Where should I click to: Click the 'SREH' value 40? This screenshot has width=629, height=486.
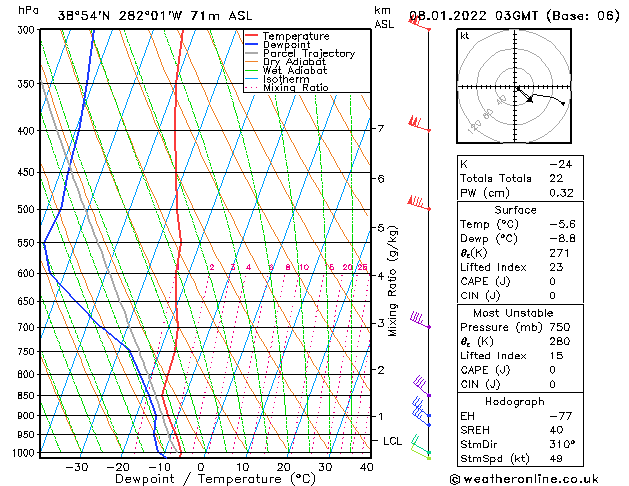[556, 430]
